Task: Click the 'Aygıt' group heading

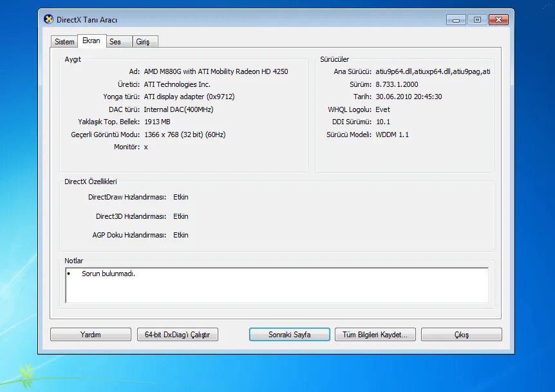Action: [73, 59]
